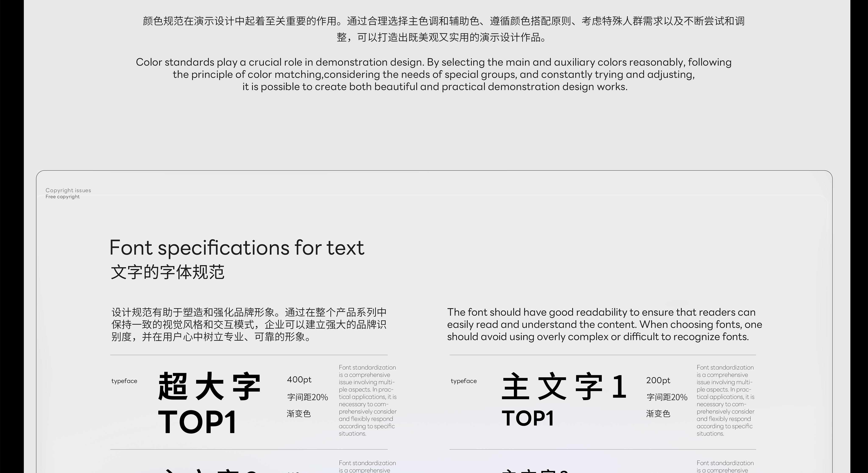Click "字间距20%" below 400pt

point(307,397)
